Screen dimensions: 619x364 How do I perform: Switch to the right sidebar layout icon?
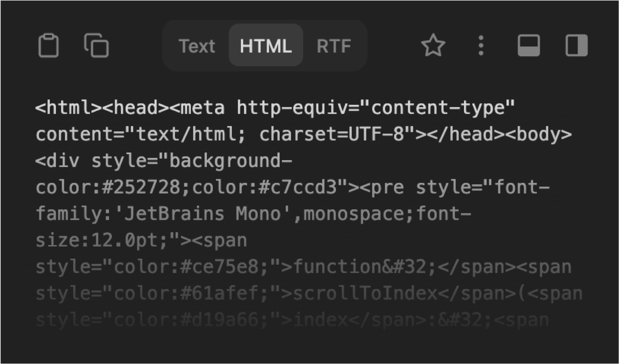[x=576, y=45]
